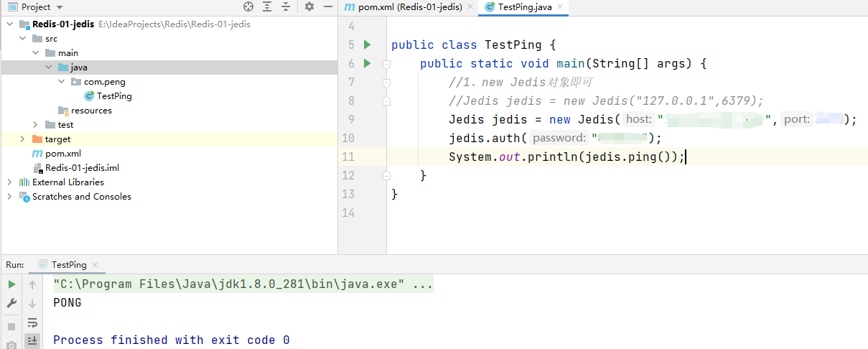
Task: Collapse the src folder
Action: 22,38
